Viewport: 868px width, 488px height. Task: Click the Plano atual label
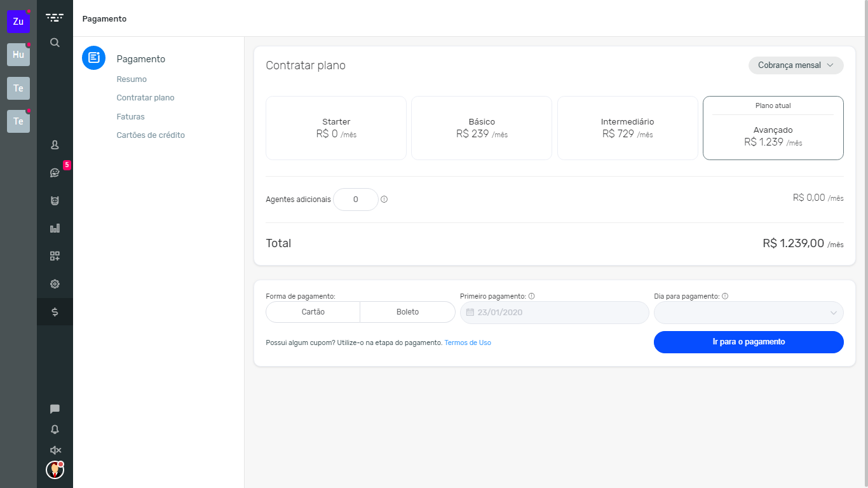coord(773,105)
